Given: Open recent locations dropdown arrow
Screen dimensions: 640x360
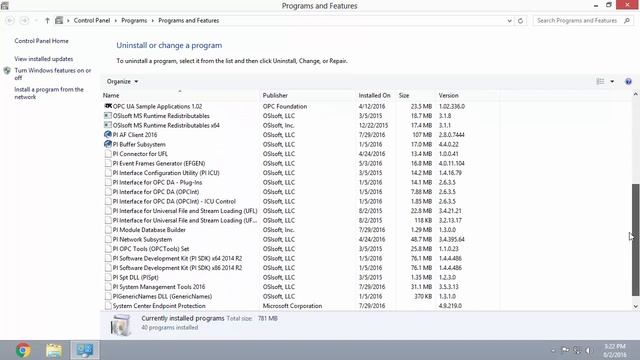Looking at the screenshot, I should click(x=36, y=20).
